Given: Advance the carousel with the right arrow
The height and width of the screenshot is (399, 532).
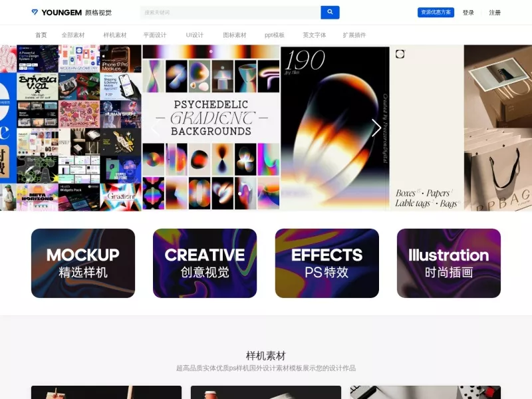Looking at the screenshot, I should [x=376, y=128].
